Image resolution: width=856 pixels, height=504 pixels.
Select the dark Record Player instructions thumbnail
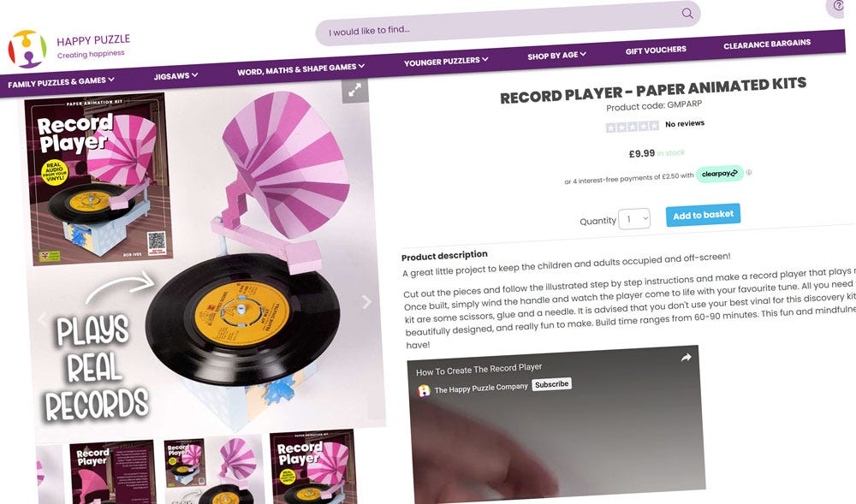point(112,473)
